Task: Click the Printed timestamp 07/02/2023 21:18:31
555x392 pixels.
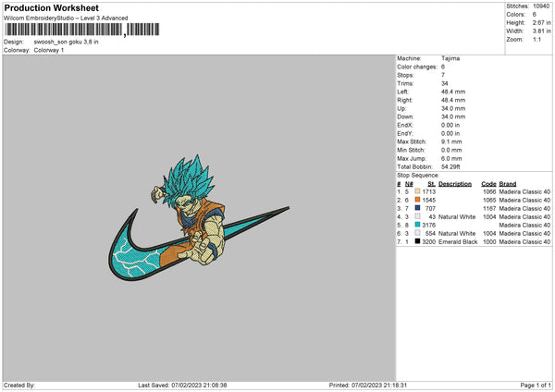Action: tap(379, 385)
